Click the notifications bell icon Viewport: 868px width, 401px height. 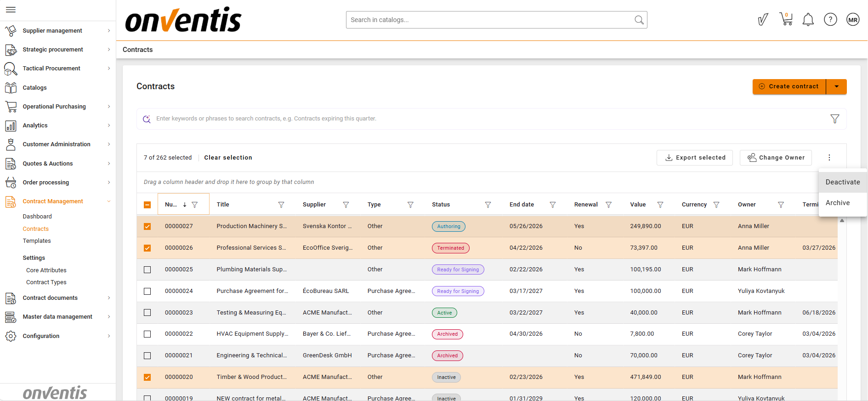click(x=808, y=20)
